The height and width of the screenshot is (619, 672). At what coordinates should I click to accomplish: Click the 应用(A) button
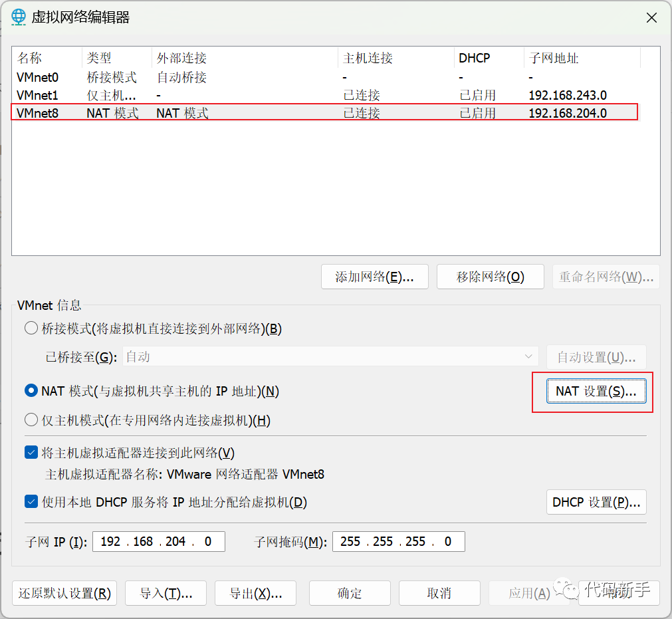point(529,593)
